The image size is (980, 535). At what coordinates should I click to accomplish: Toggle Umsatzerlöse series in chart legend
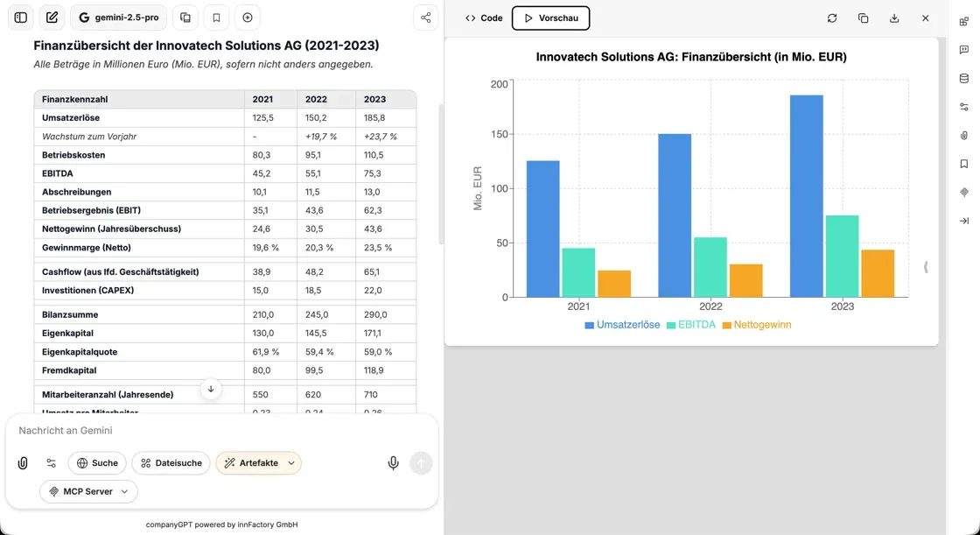[x=622, y=325]
